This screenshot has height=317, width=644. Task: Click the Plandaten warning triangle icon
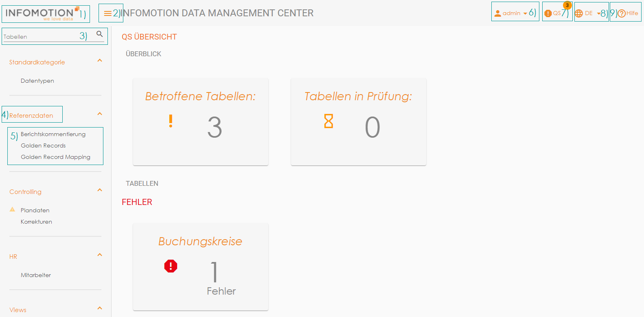tap(12, 209)
